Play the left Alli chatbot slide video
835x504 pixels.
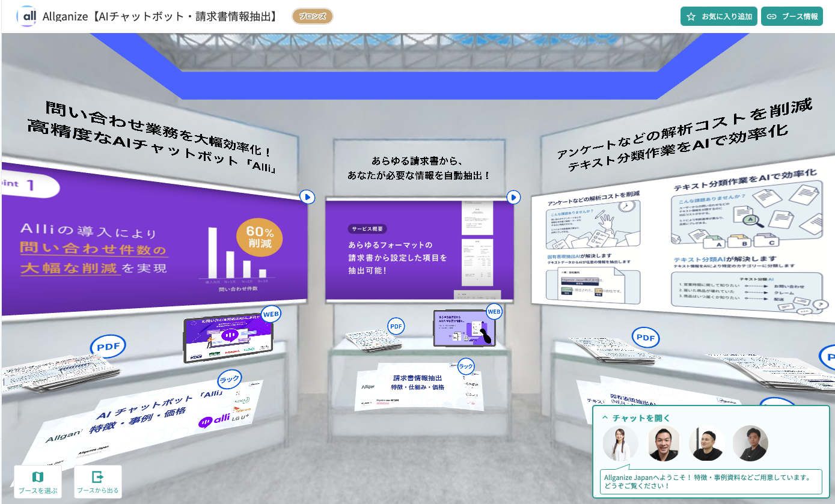pos(307,196)
